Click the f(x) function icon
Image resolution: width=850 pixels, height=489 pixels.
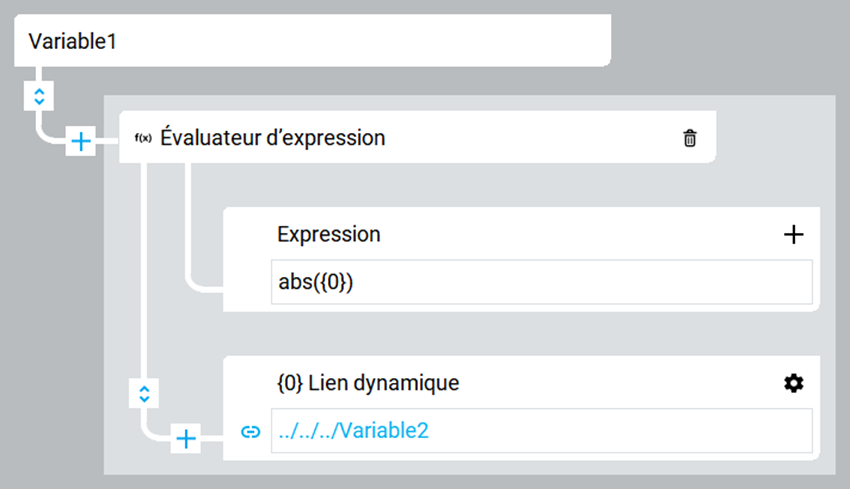(x=143, y=138)
